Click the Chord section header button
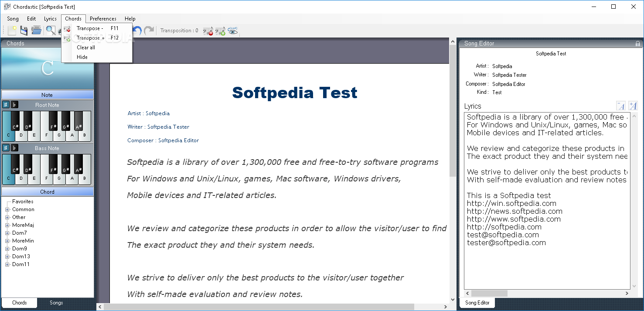Viewport: 644px width, 311px height. [47, 191]
